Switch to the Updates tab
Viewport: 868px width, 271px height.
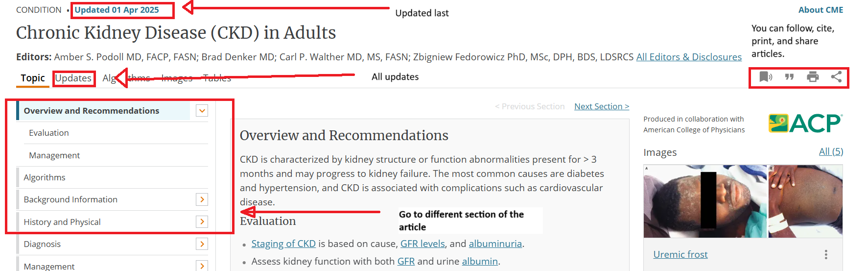point(73,78)
